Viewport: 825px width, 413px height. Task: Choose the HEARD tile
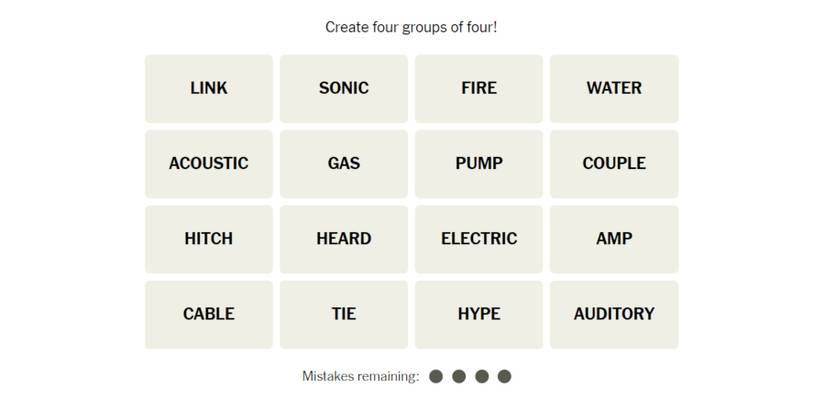[343, 238]
